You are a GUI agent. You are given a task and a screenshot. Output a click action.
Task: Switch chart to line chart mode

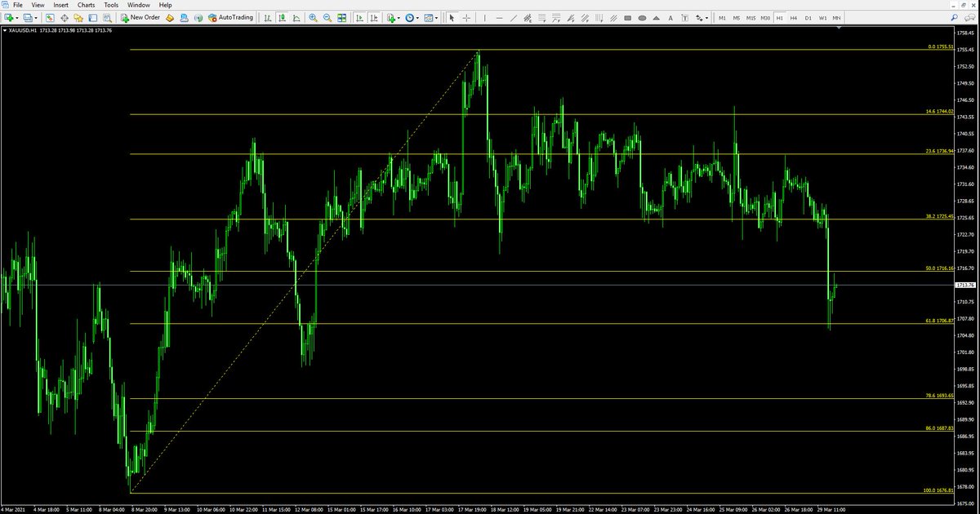296,17
